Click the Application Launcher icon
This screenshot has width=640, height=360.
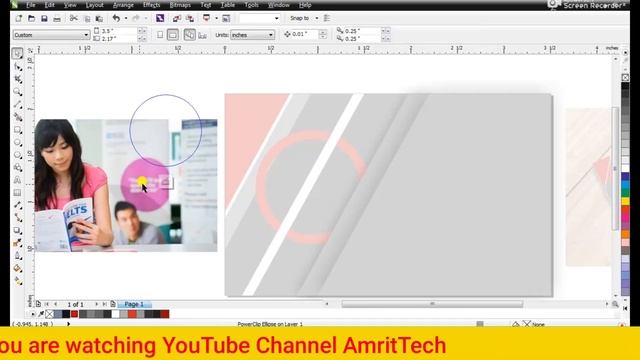point(207,18)
